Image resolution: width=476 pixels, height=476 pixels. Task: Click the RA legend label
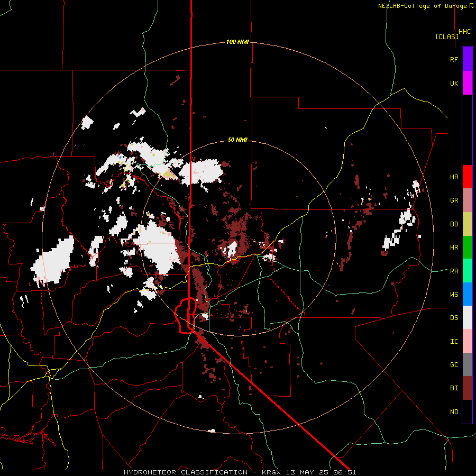pyautogui.click(x=454, y=271)
